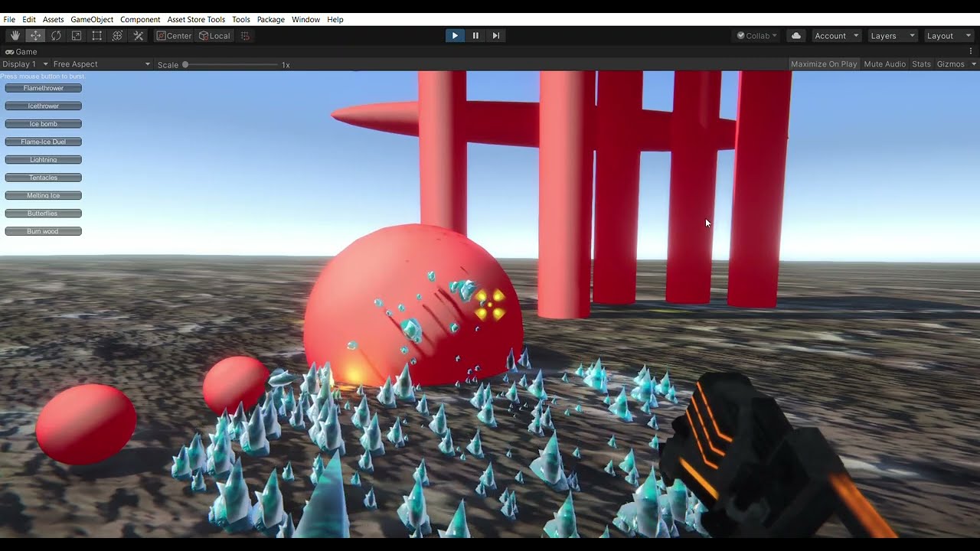Image resolution: width=980 pixels, height=551 pixels.
Task: Open the Window menu
Action: 305,19
